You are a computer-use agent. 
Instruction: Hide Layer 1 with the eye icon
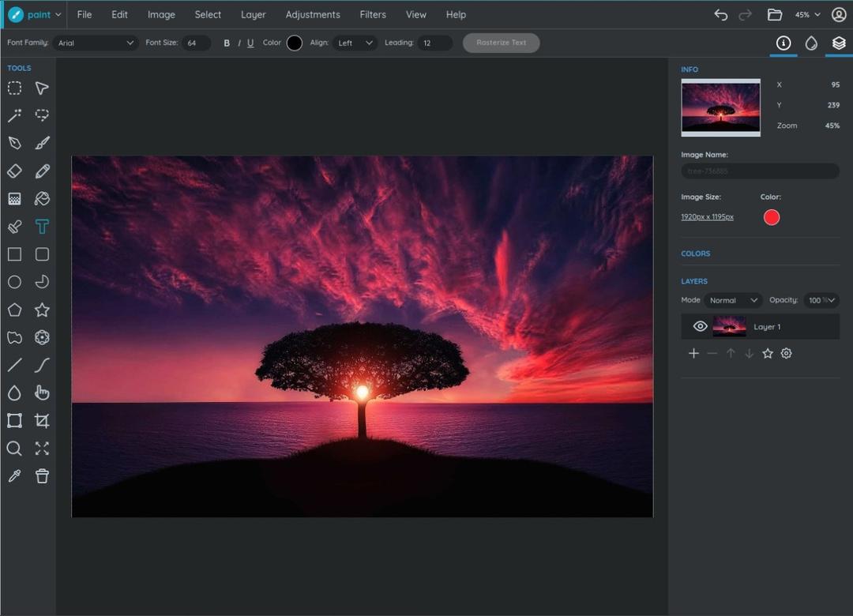coord(700,326)
